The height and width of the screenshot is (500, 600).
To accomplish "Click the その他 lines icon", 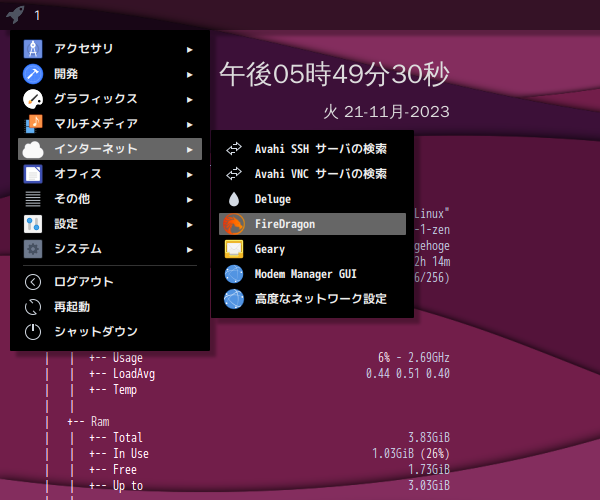I will coord(33,199).
